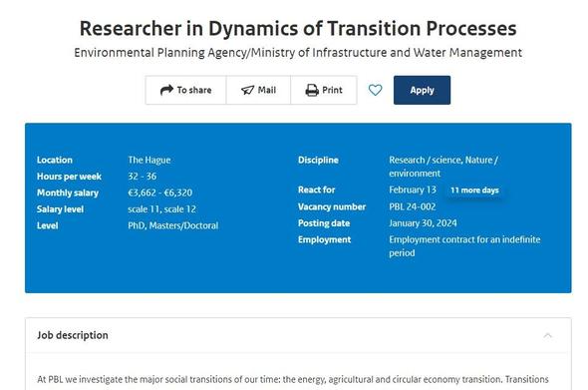Click the Research / science discipline value
This screenshot has height=390, width=588.
click(x=443, y=167)
